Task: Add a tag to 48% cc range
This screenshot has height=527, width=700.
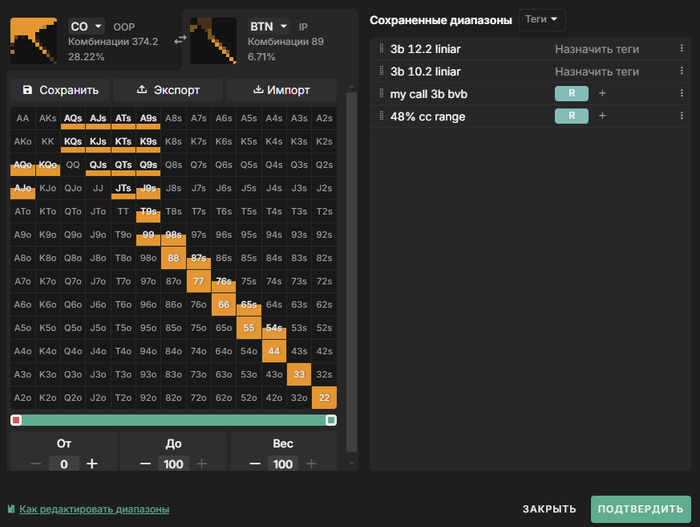Action: [x=602, y=116]
